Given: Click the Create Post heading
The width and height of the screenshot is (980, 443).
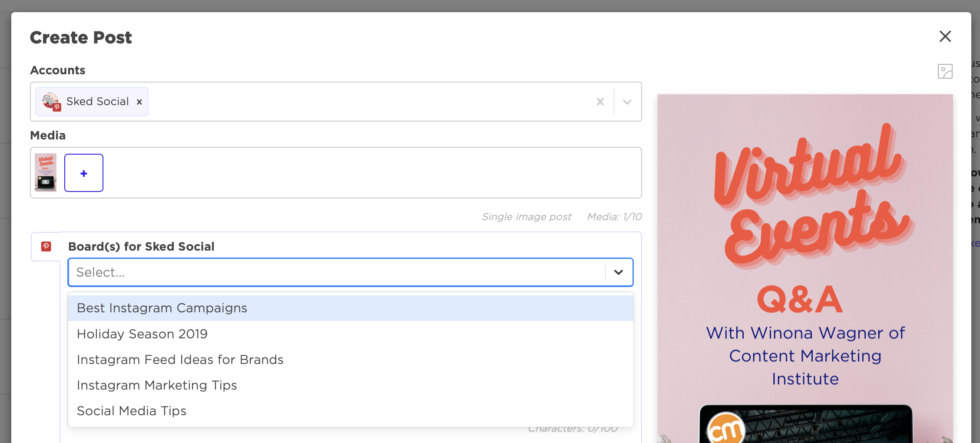Looking at the screenshot, I should (81, 38).
